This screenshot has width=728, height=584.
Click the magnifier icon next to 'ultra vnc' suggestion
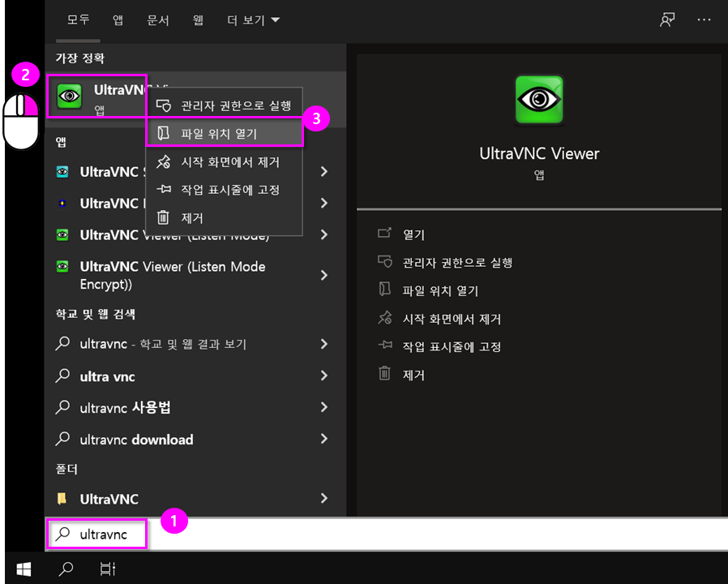62,376
